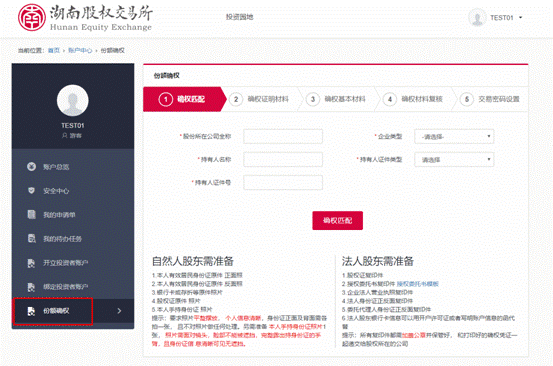Click the 我的待办任务 icon
The height and width of the screenshot is (366, 553).
[x=31, y=238]
